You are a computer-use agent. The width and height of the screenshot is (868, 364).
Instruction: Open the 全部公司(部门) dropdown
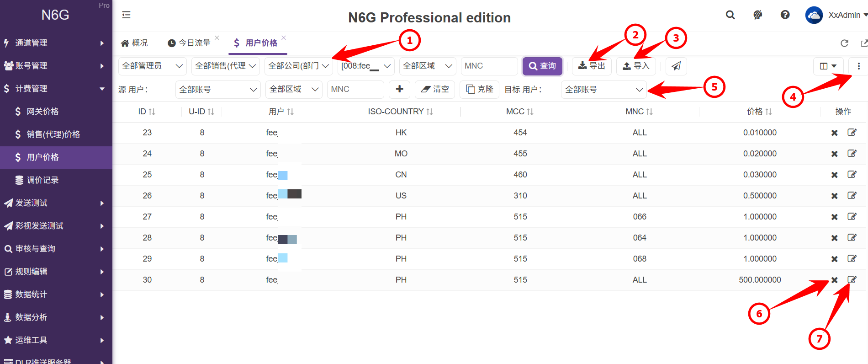pos(299,66)
